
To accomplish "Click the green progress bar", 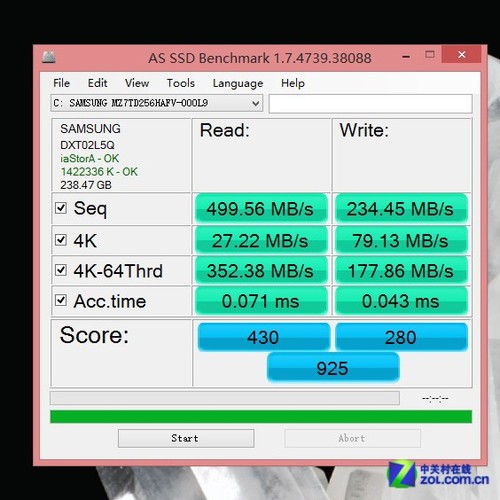I will 261,417.
